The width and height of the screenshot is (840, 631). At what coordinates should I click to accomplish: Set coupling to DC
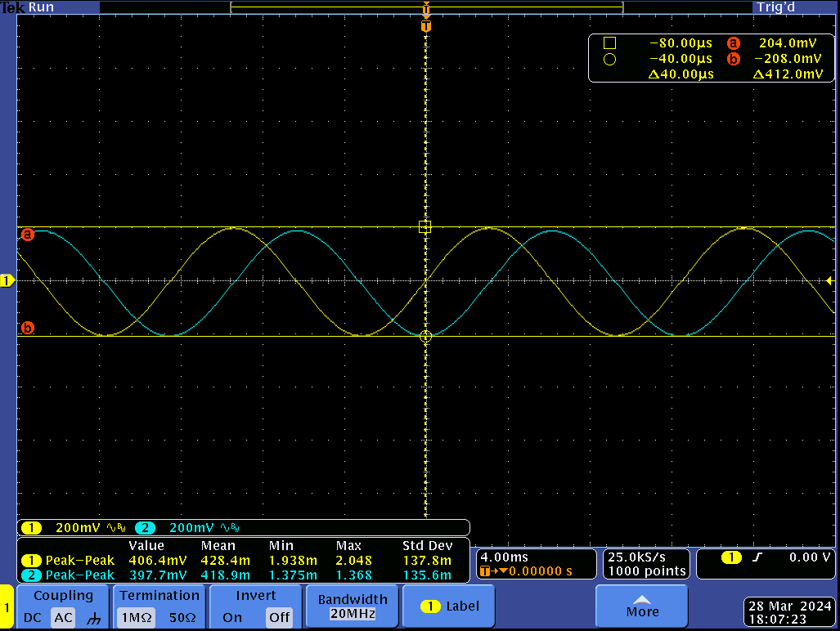coord(33,618)
